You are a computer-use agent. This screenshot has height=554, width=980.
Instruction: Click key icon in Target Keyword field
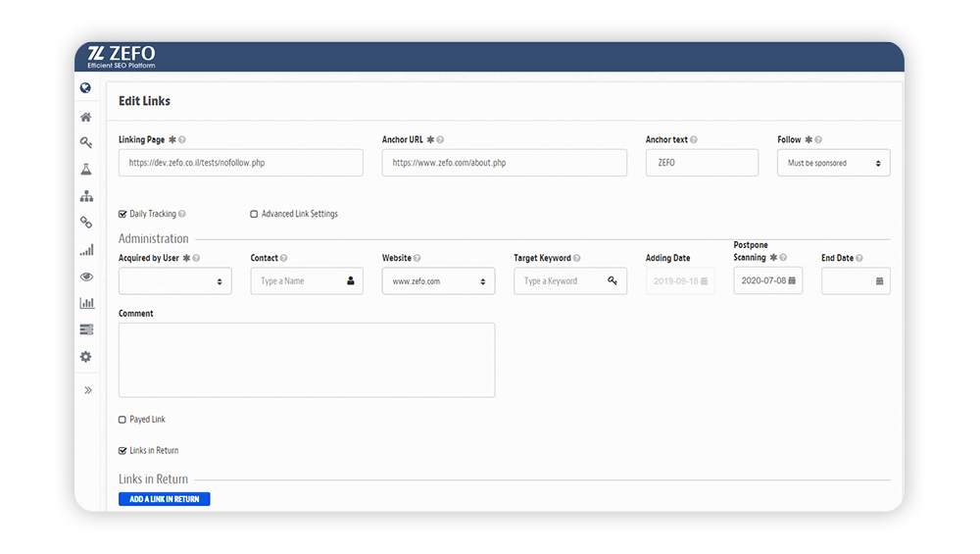(x=612, y=280)
